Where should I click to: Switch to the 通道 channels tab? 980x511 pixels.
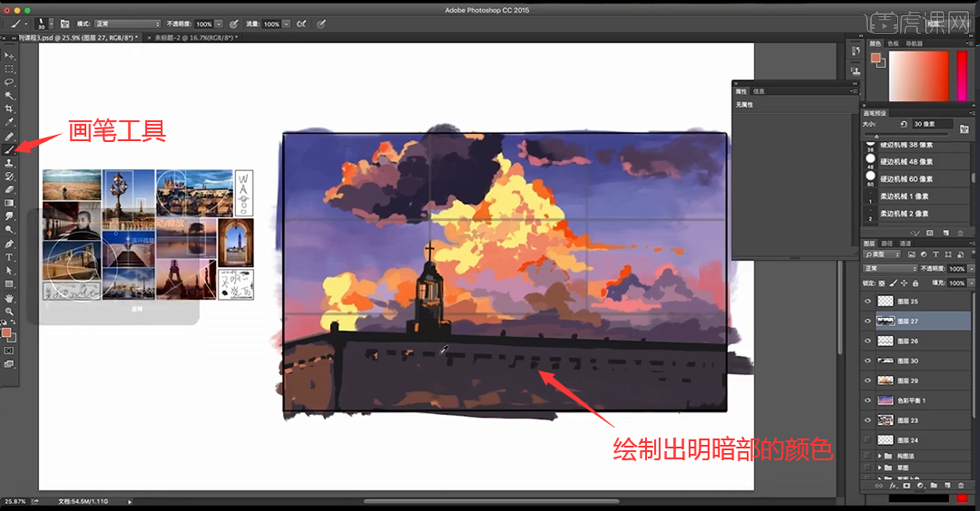[x=905, y=244]
